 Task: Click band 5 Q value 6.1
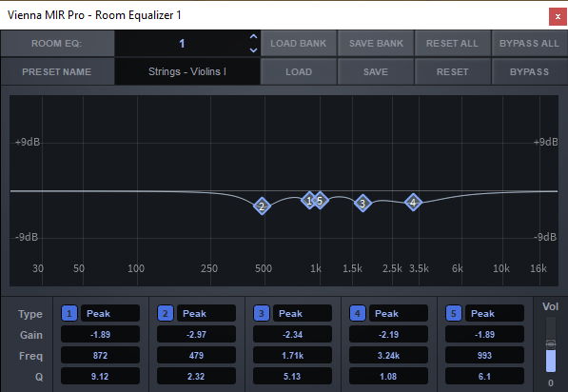coord(484,376)
